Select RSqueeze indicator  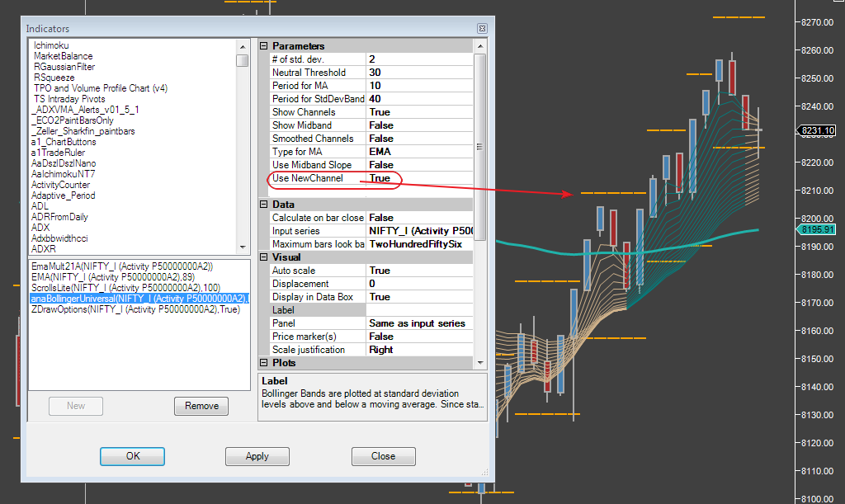(54, 78)
